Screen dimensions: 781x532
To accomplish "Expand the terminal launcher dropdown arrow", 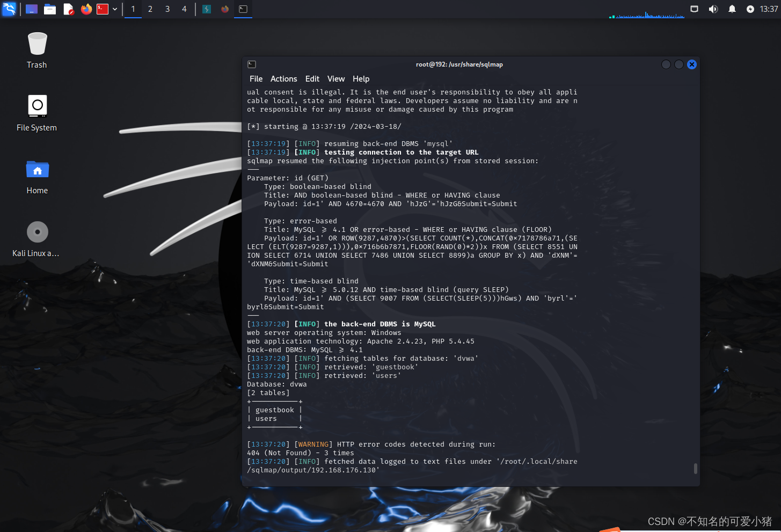I will 115,9.
